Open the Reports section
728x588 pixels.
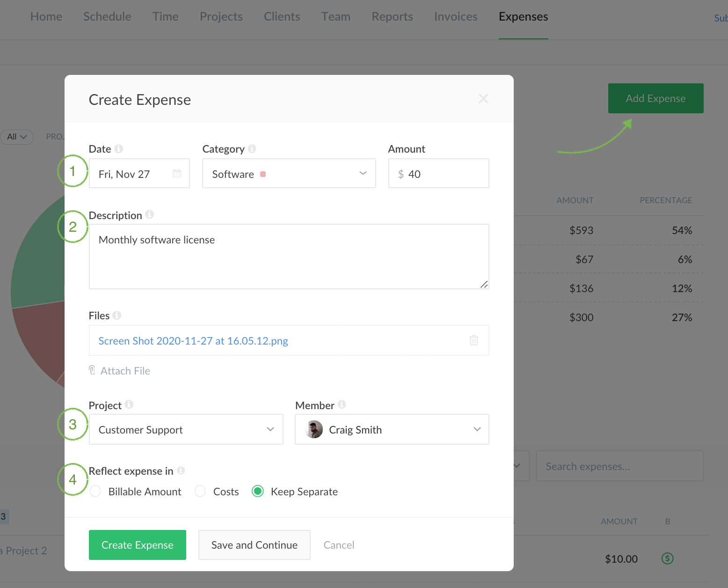392,16
